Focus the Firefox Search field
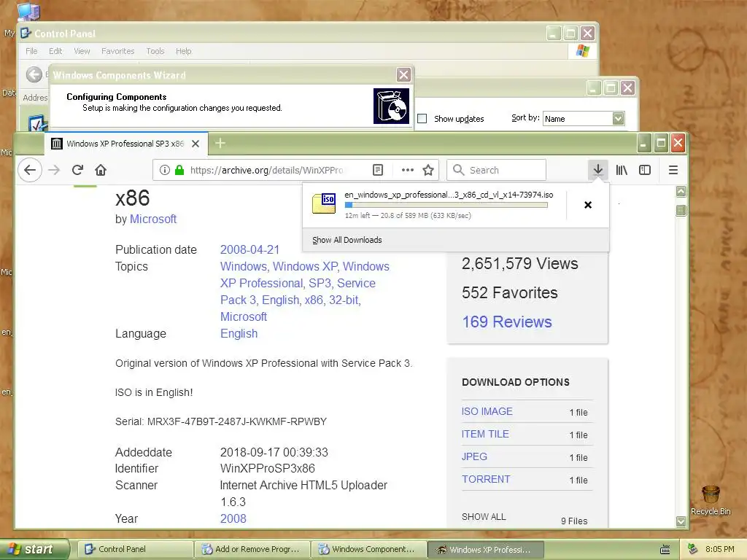The width and height of the screenshot is (747, 560). coord(496,170)
